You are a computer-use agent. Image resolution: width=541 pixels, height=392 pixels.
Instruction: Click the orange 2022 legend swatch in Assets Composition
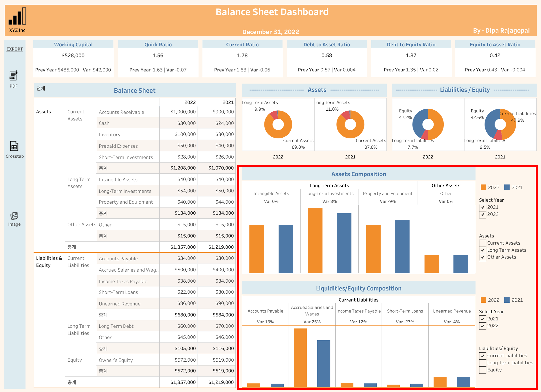[483, 187]
